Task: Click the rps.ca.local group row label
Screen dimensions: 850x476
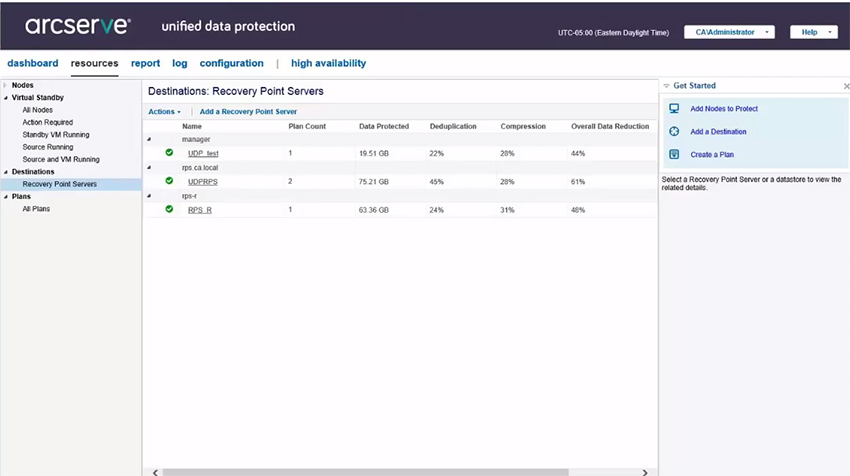Action: click(199, 168)
